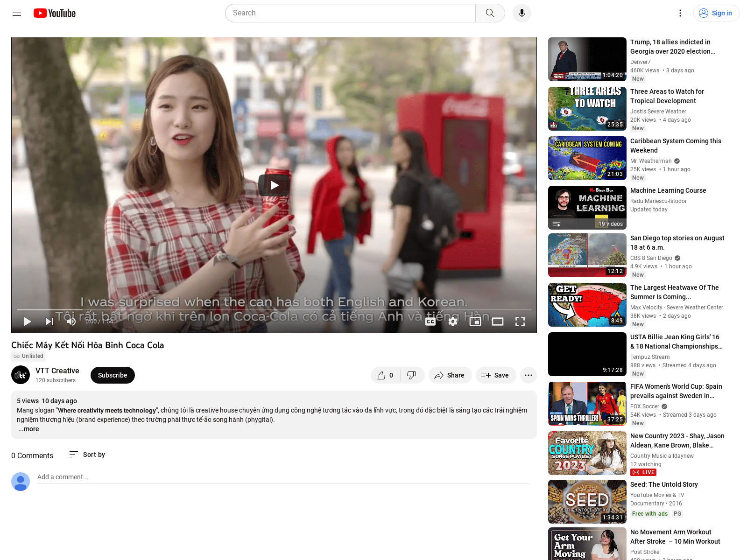747x560 pixels.
Task: Dislike this video
Action: coord(412,375)
